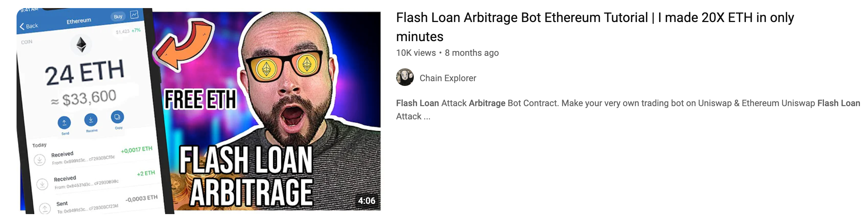Open the Flash Loan Arbitrage Bot video title
This screenshot has height=224, width=868.
(x=595, y=27)
